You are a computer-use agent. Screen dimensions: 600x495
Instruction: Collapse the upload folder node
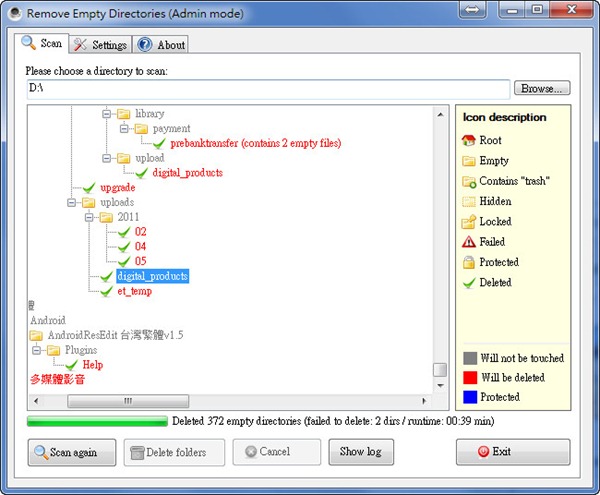106,158
